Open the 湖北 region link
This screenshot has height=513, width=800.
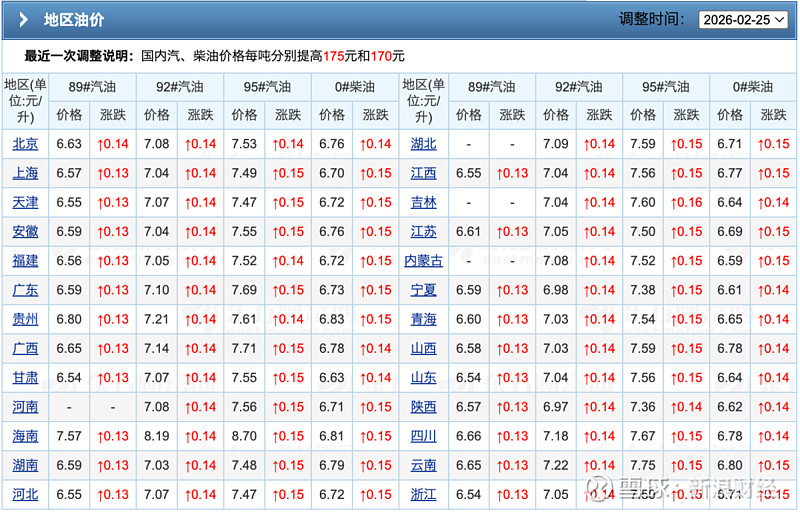(x=423, y=144)
